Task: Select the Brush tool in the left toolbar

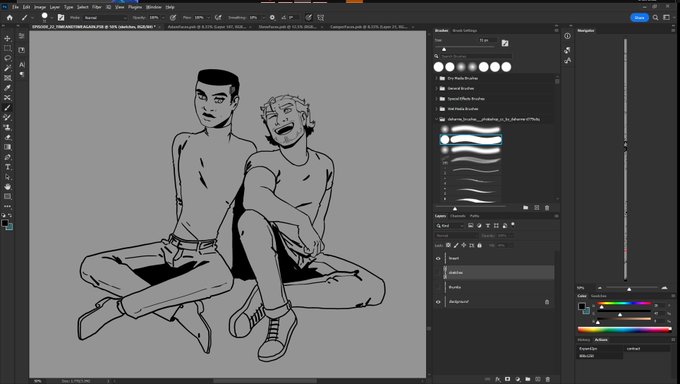Action: (7, 108)
